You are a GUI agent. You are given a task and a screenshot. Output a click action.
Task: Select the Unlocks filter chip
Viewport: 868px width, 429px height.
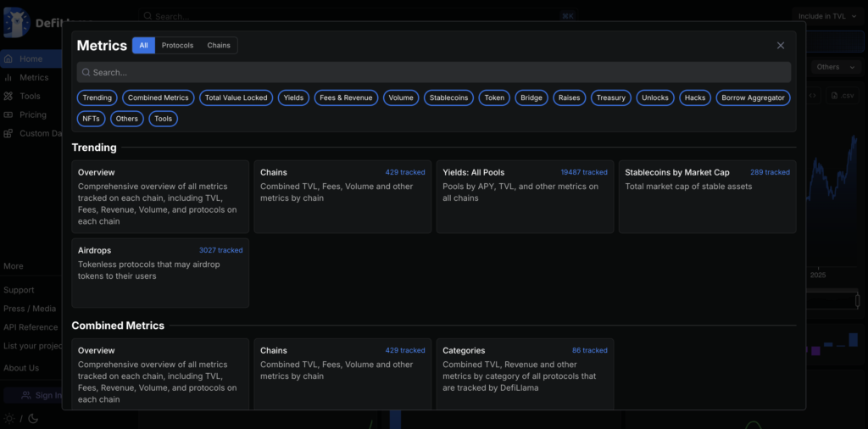[655, 98]
